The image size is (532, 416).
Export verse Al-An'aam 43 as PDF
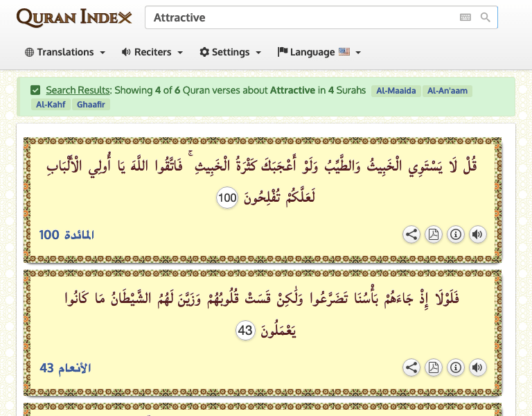(434, 367)
